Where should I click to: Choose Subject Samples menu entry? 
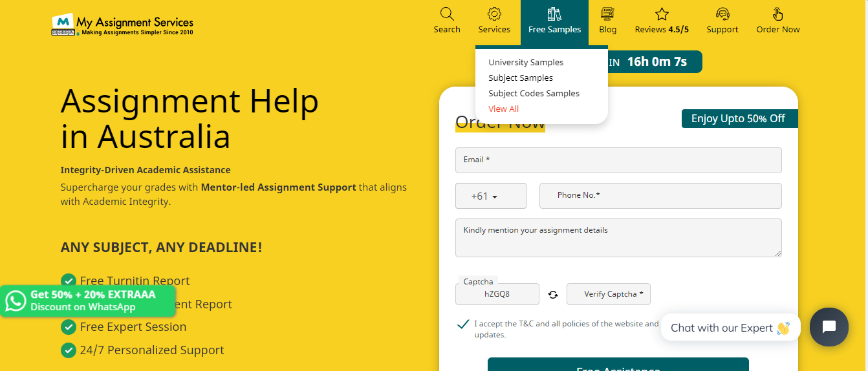521,78
